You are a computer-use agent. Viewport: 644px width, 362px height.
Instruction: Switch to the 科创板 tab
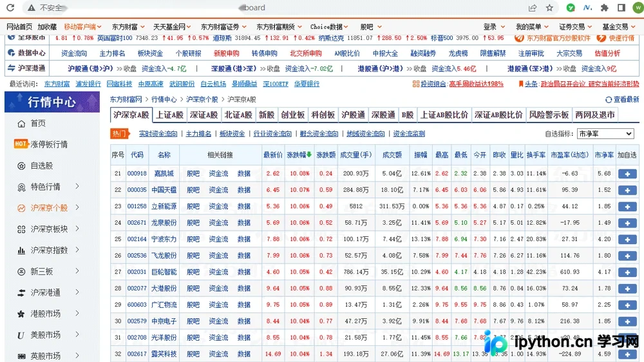(323, 115)
